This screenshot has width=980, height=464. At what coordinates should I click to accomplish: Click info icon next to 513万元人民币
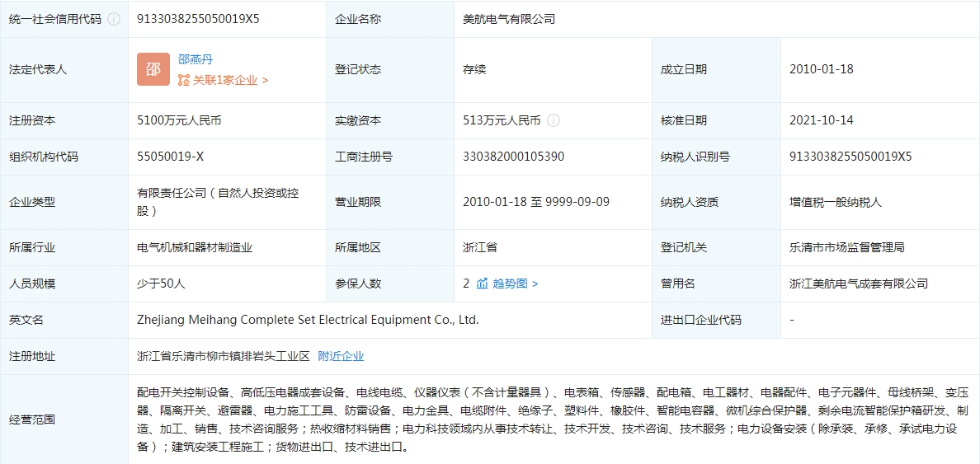(554, 120)
